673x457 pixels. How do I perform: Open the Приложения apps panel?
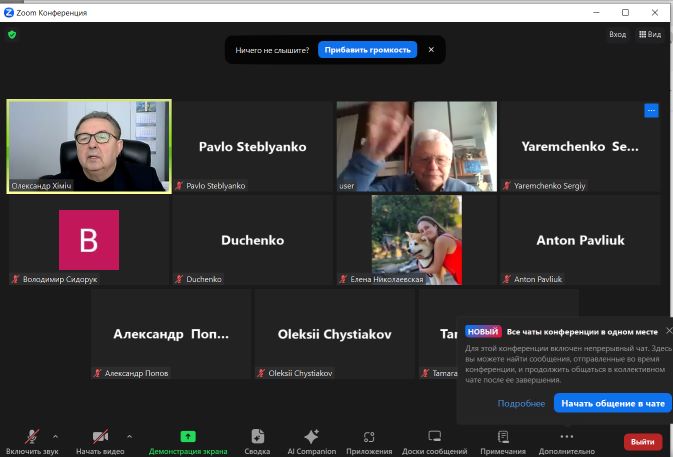pos(369,437)
